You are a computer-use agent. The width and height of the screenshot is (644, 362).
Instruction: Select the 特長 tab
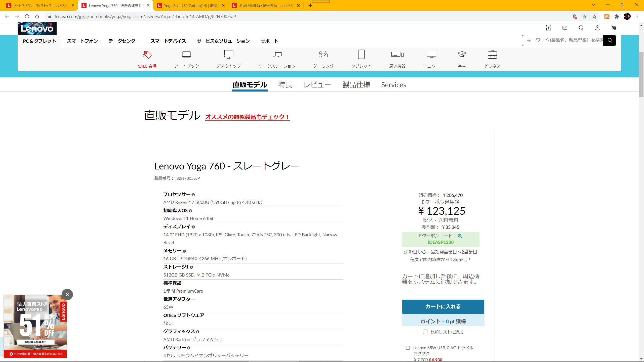point(285,85)
